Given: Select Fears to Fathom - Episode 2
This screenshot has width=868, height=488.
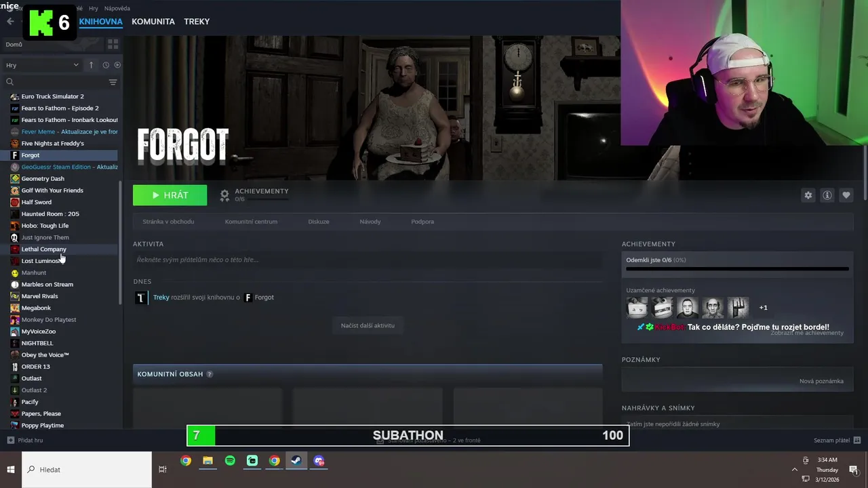Looking at the screenshot, I should click(x=60, y=108).
